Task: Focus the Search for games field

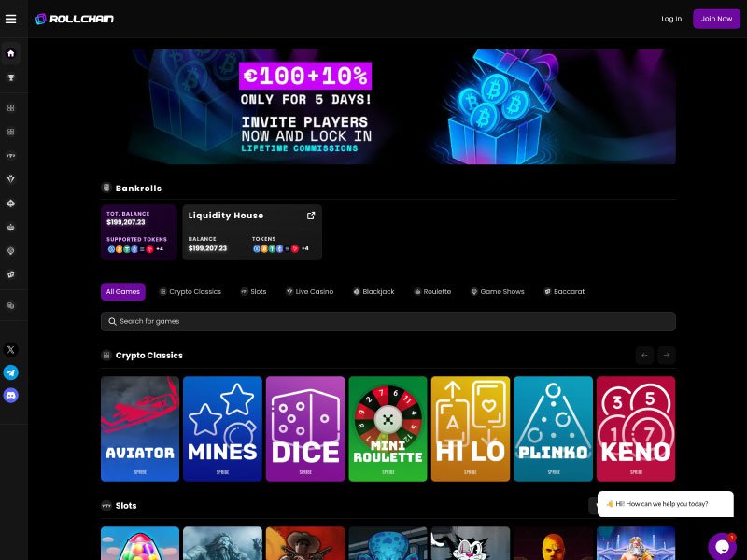Action: tap(388, 321)
